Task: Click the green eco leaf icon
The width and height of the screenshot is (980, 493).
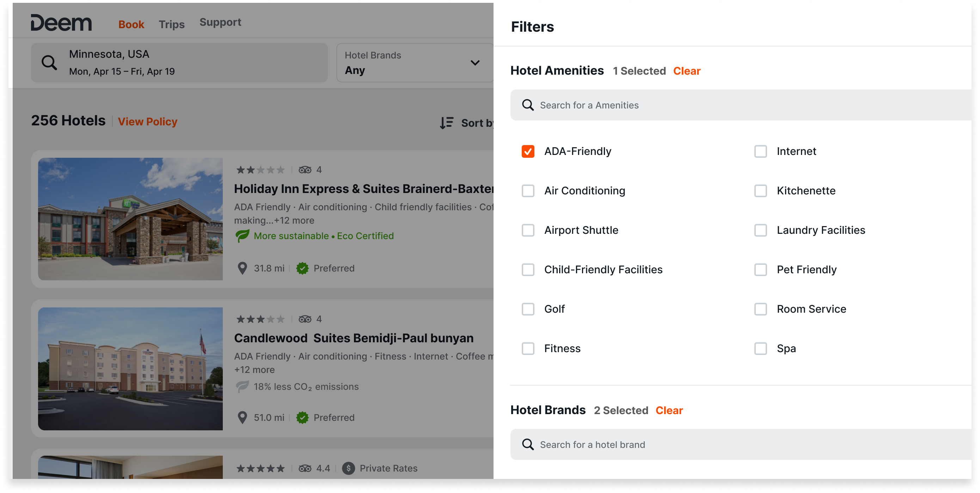Action: coord(242,236)
